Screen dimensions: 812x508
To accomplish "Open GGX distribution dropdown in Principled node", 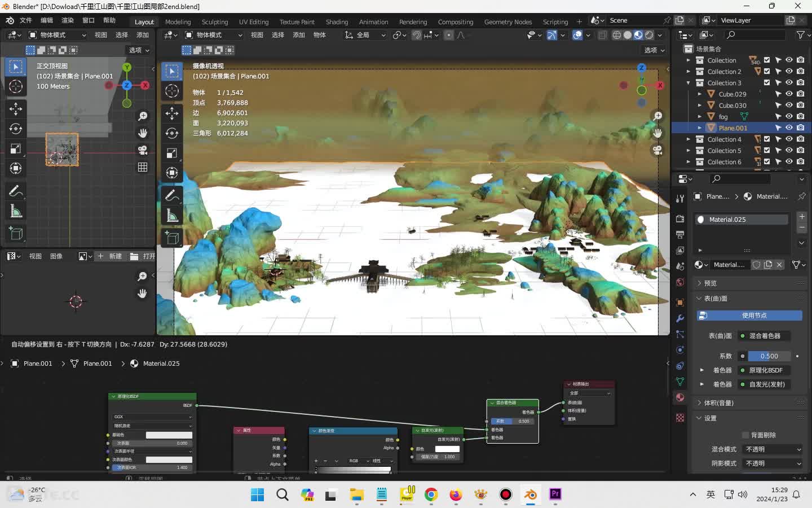I will pyautogui.click(x=152, y=417).
